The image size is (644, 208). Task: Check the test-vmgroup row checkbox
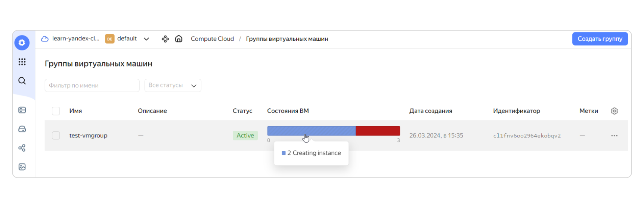pyautogui.click(x=56, y=136)
